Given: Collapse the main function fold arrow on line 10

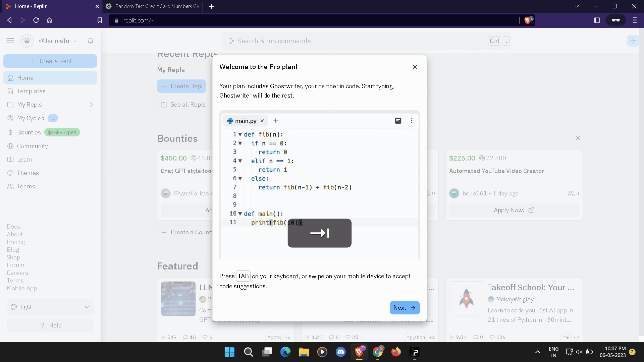Looking at the screenshot, I should 240,214.
